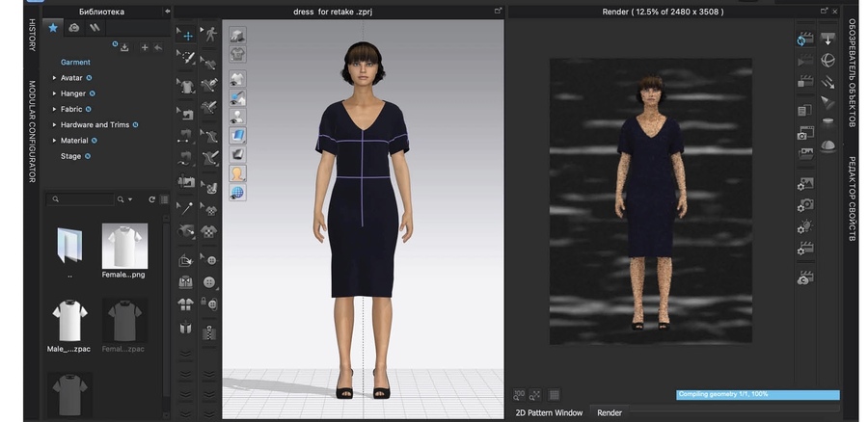
Task: Select the Female...png thumbnail
Action: [124, 245]
